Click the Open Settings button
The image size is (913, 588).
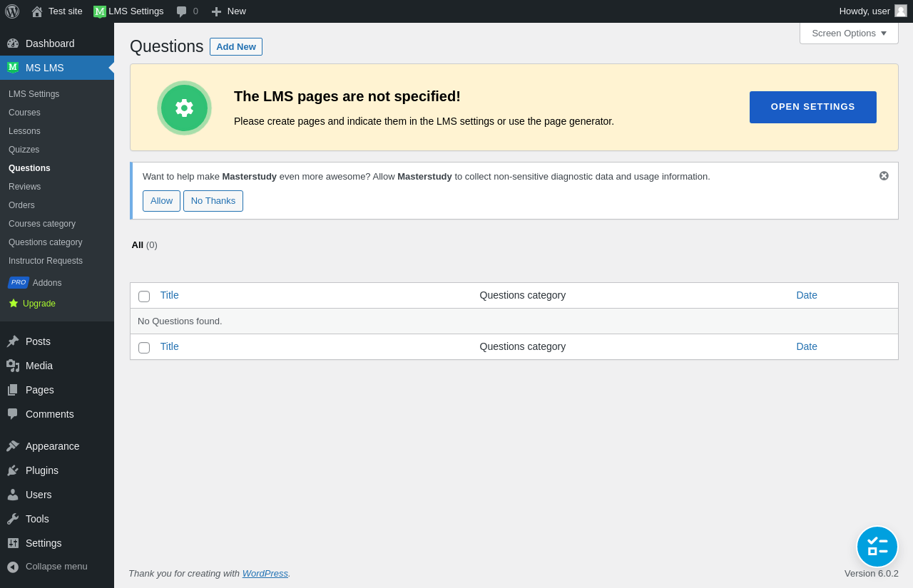tap(812, 107)
